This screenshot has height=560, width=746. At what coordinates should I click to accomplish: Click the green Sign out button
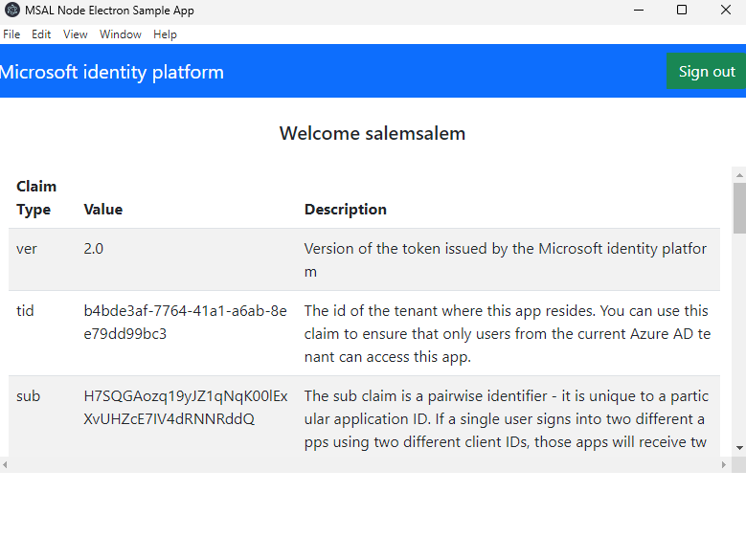click(707, 71)
